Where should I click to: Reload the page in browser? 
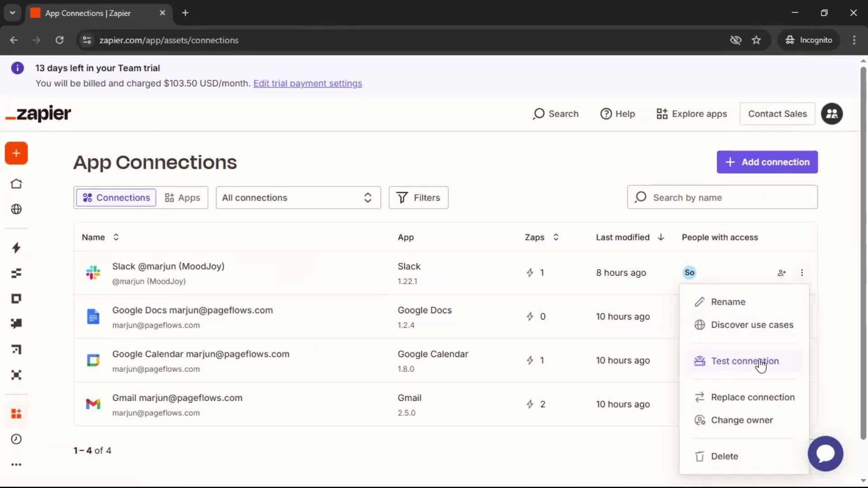coord(59,40)
